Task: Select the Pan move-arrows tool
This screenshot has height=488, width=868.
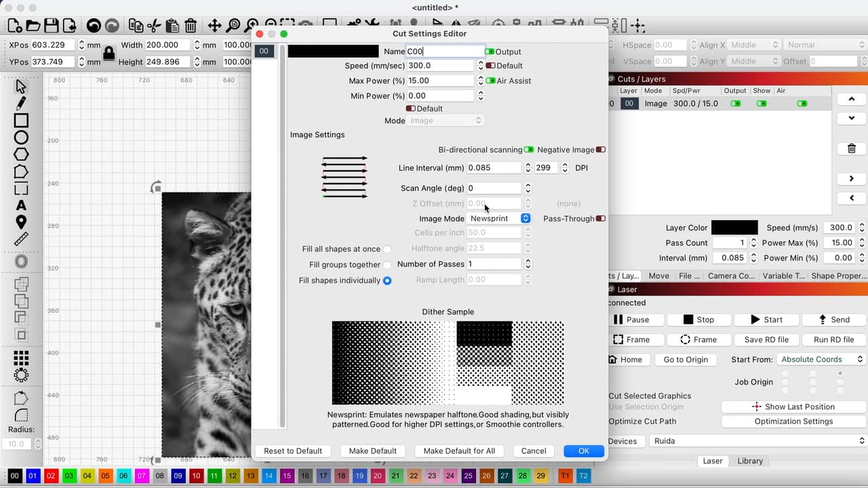Action: [x=214, y=26]
